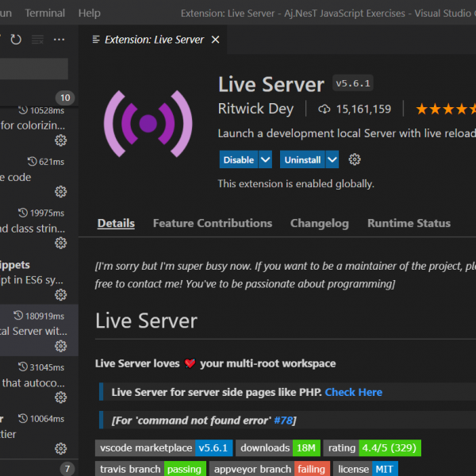The width and height of the screenshot is (476, 476).
Task: Click the Disable button
Action: 238,159
